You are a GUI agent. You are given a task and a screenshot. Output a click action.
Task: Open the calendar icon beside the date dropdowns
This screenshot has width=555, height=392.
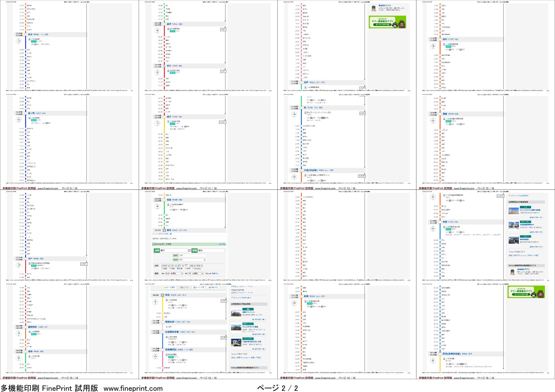click(x=186, y=266)
